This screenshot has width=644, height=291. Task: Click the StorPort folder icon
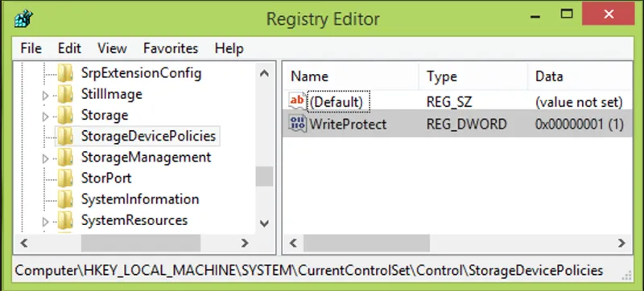(x=65, y=178)
